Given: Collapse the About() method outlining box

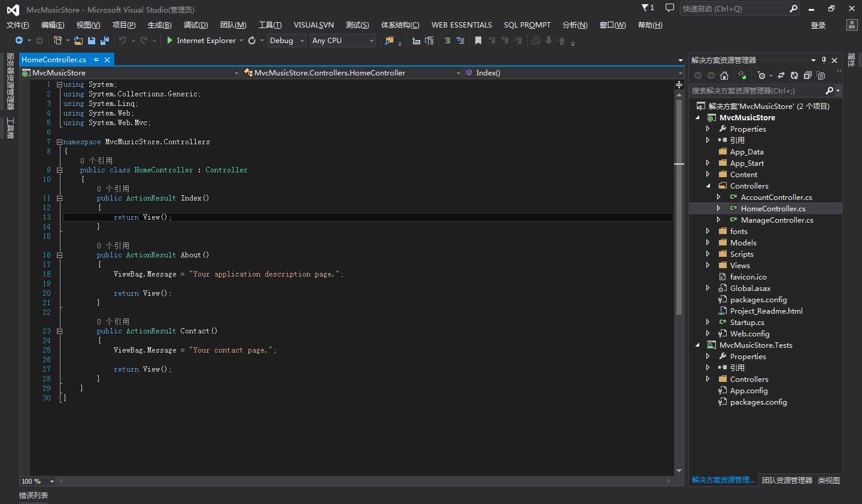Looking at the screenshot, I should 59,255.
